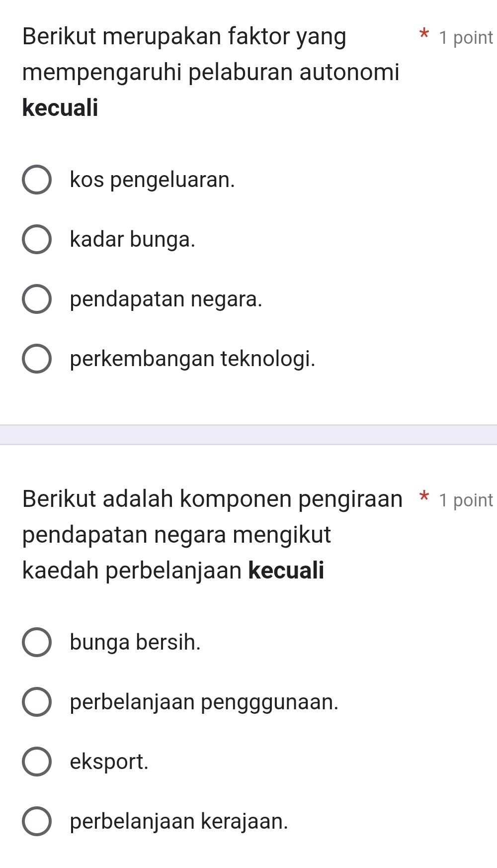Select the 'bunga bersih' radio button

pos(36,642)
